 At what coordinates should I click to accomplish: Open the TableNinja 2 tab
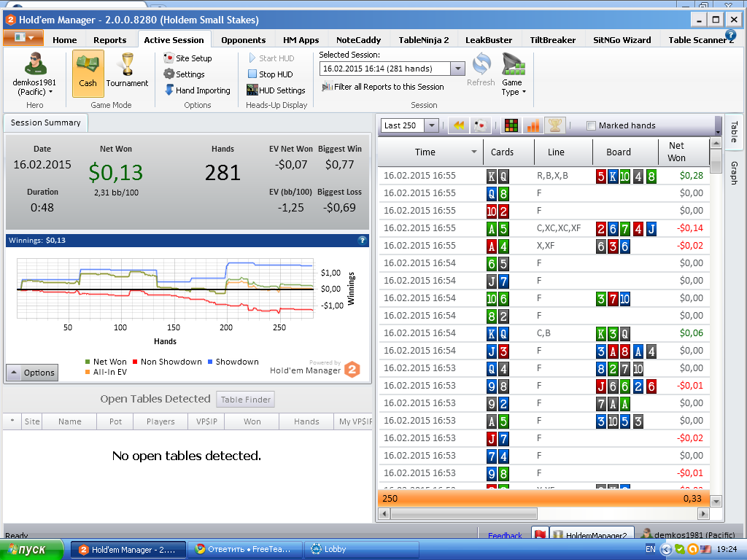pos(424,40)
